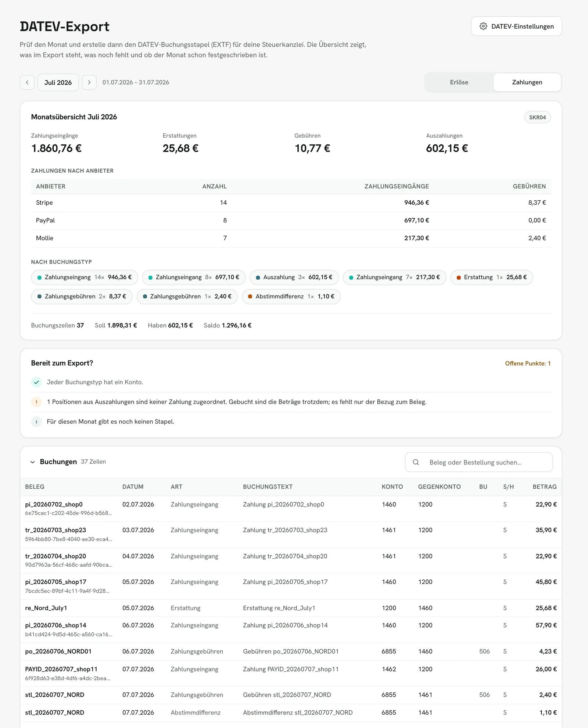Select the Zahlungsgebühren 2× 8,37 € chip

82,296
